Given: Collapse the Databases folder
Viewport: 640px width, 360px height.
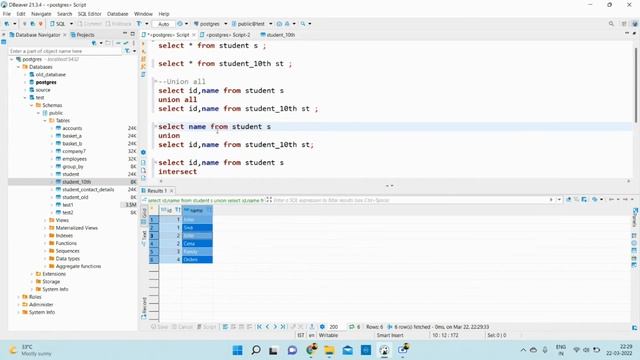Looking at the screenshot, I should click(x=18, y=67).
